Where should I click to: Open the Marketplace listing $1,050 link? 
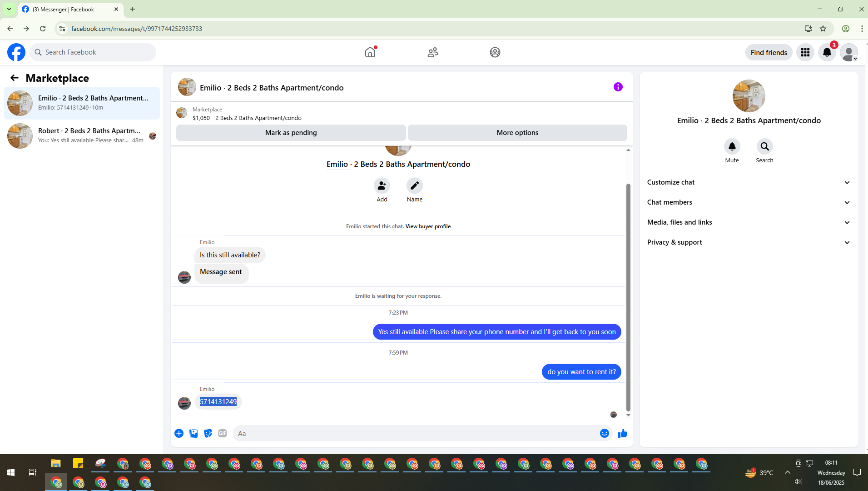click(247, 118)
